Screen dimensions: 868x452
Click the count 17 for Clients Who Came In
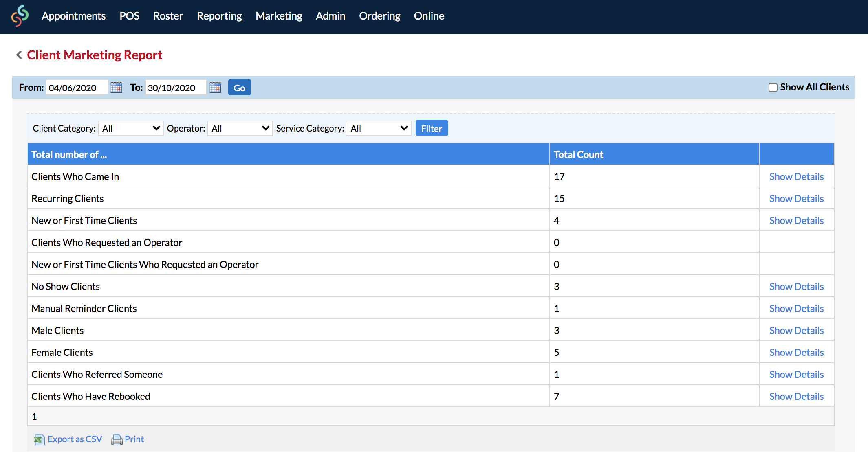coord(560,176)
